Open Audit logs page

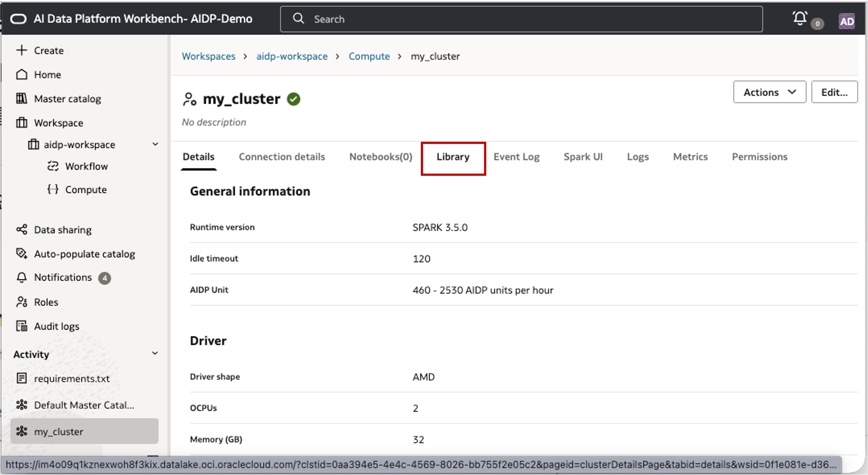click(57, 326)
